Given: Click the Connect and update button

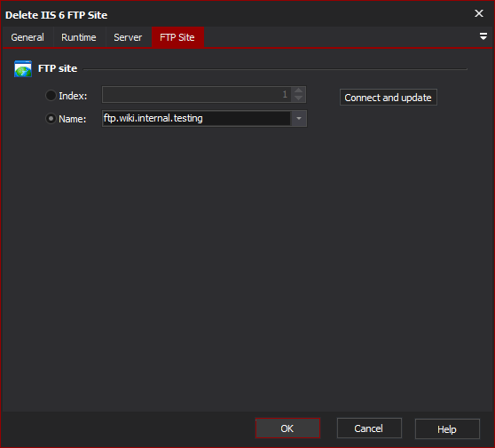Looking at the screenshot, I should coord(388,98).
